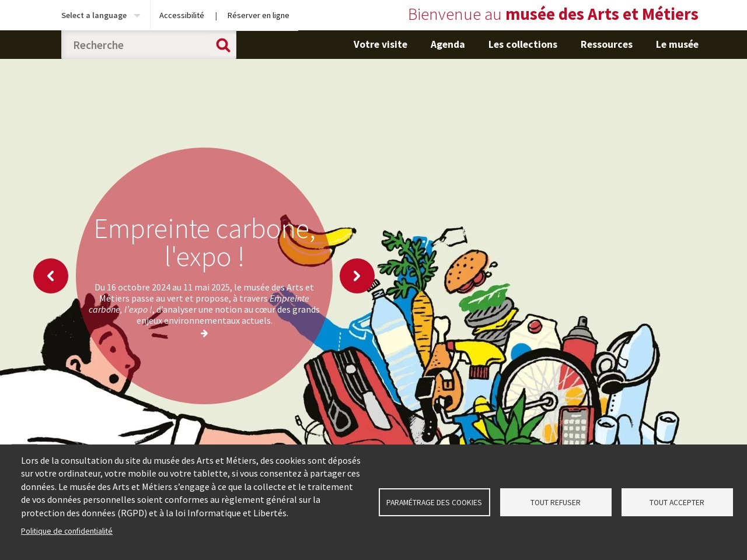
Task: Click Tout refuser cookies button
Action: click(x=556, y=502)
